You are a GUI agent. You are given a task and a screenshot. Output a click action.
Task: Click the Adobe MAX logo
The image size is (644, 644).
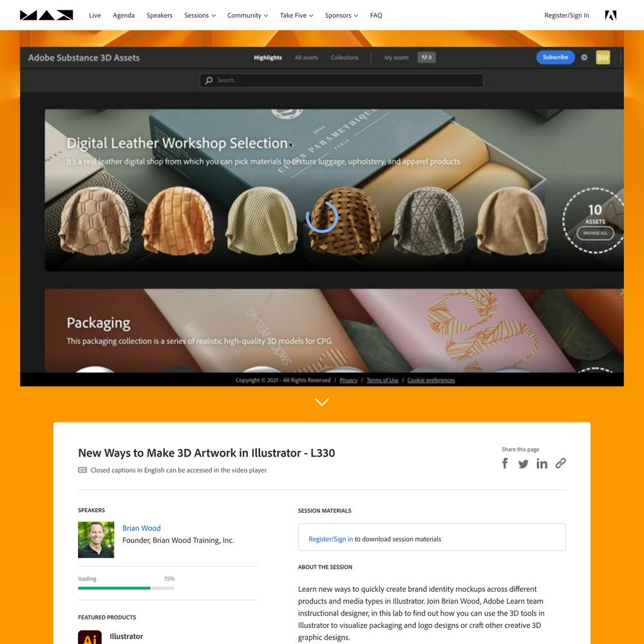pos(46,15)
